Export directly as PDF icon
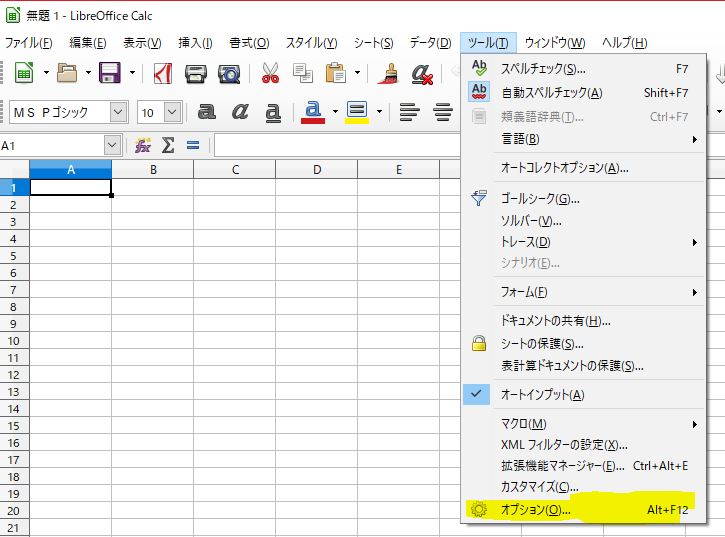 [x=162, y=74]
